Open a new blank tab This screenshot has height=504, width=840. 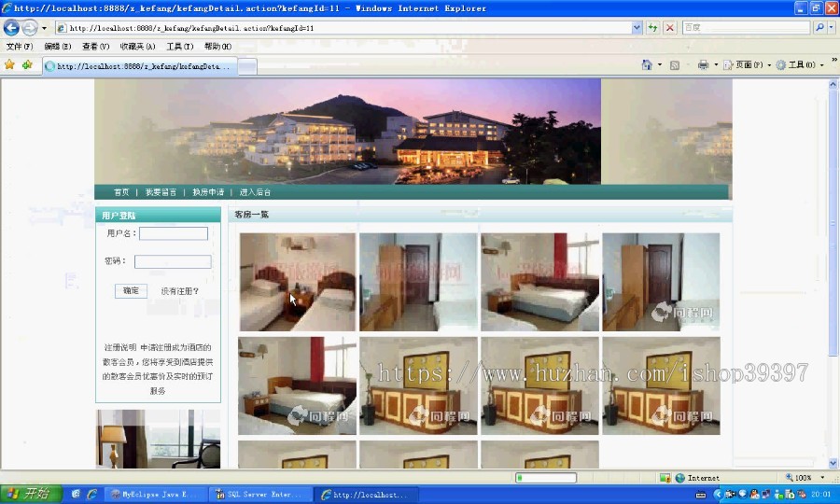pos(247,66)
